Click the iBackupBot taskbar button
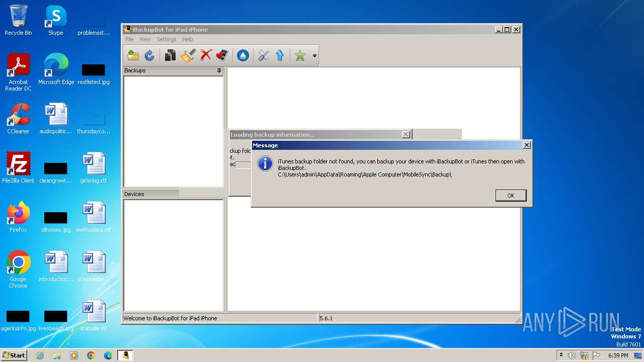The width and height of the screenshot is (644, 362). 125,355
